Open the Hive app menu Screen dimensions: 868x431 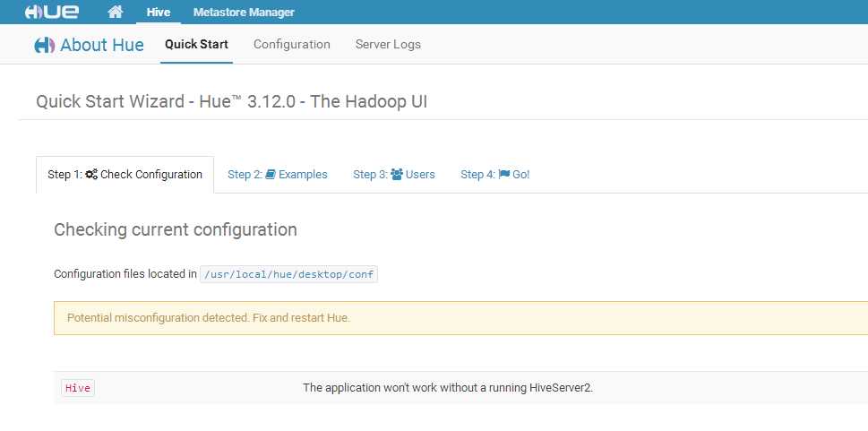pyautogui.click(x=159, y=13)
